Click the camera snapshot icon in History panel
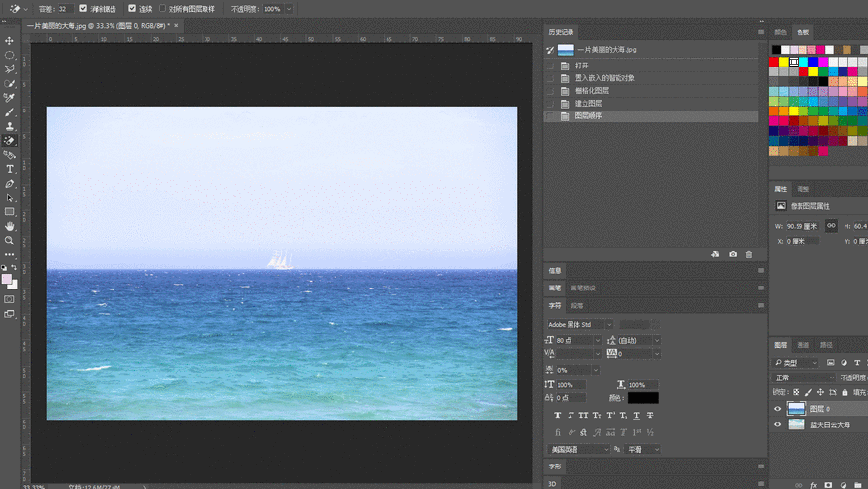868x489 pixels. point(733,254)
